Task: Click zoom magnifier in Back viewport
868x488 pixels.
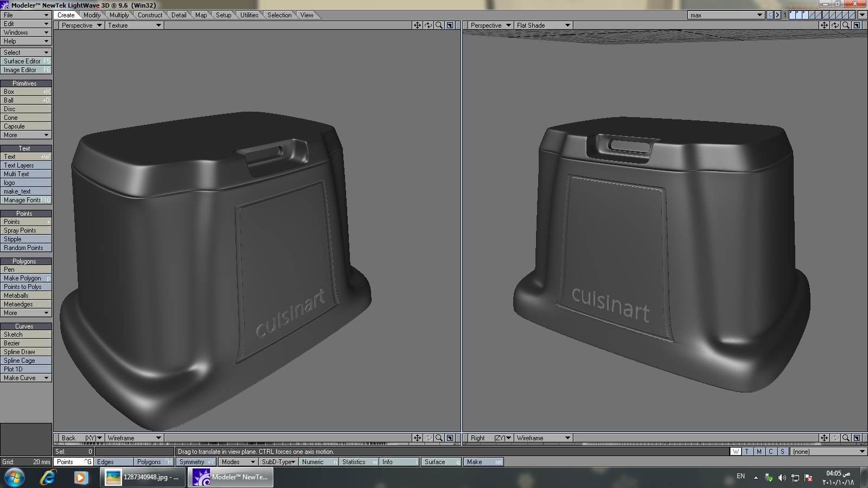Action: pos(439,438)
